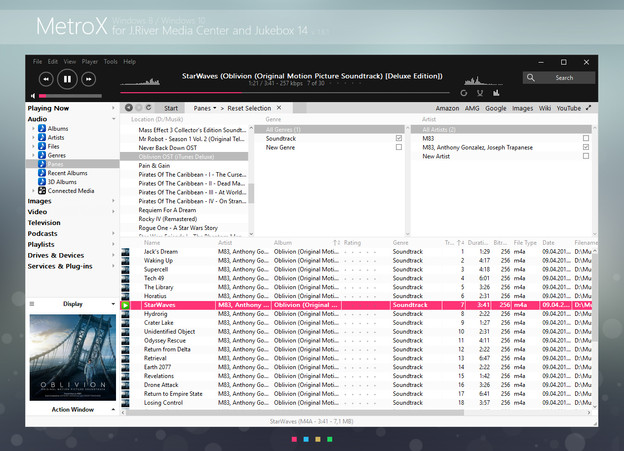The width and height of the screenshot is (624, 451).
Task: Toggle shuffle icon next to repeat
Action: point(480,93)
